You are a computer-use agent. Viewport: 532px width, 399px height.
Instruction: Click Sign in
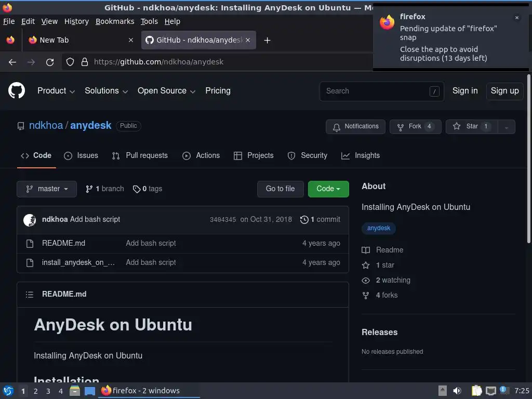(465, 90)
